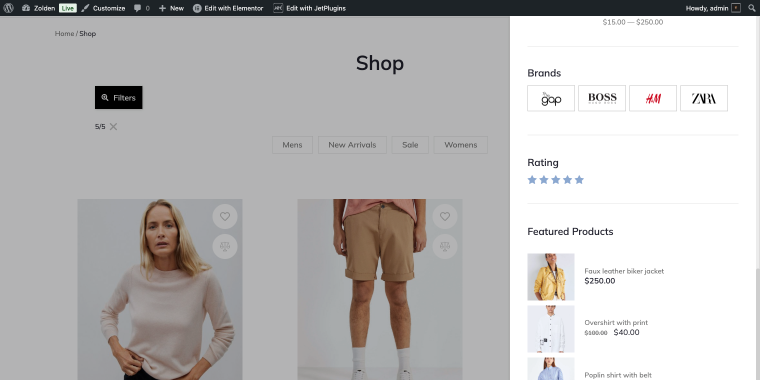Viewport: 760px width, 380px height.
Task: Set rating filter to three stars
Action: (555, 180)
